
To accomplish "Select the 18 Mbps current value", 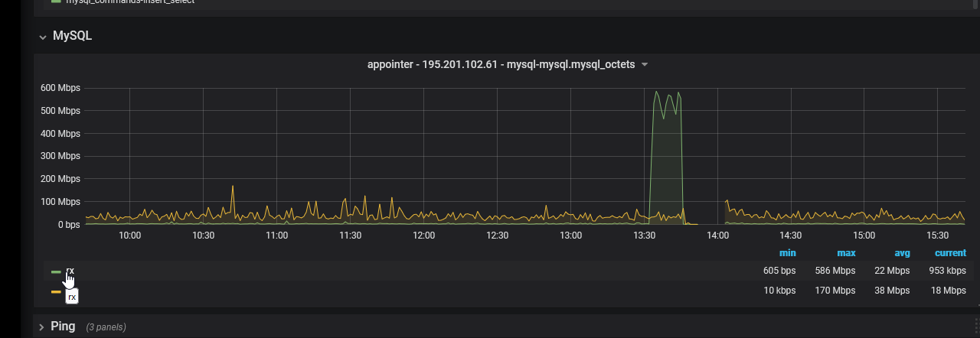I will (x=947, y=291).
